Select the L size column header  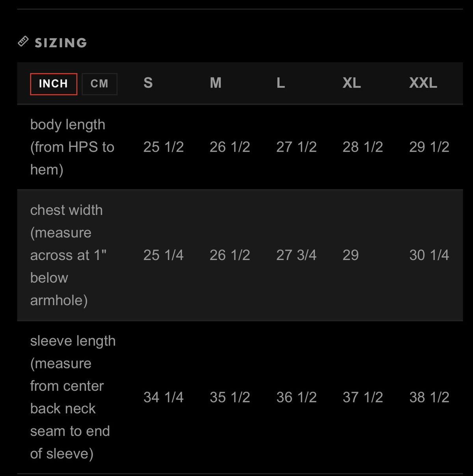point(281,83)
